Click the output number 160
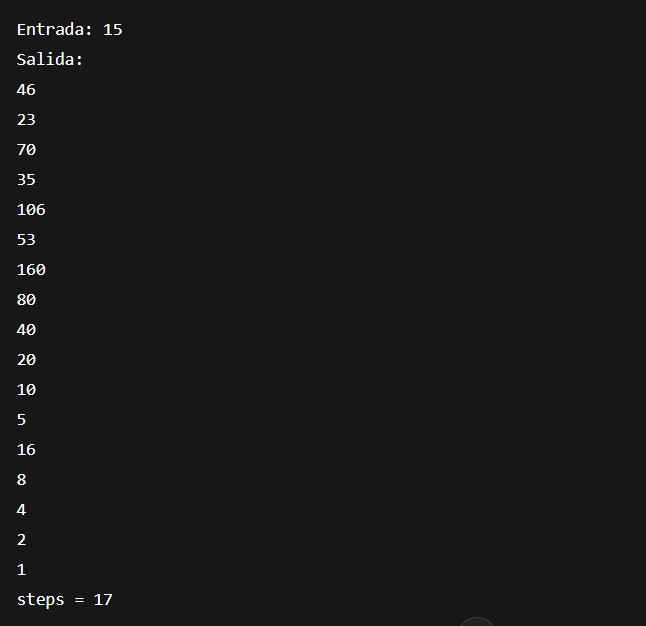Image resolution: width=646 pixels, height=626 pixels. (x=31, y=270)
